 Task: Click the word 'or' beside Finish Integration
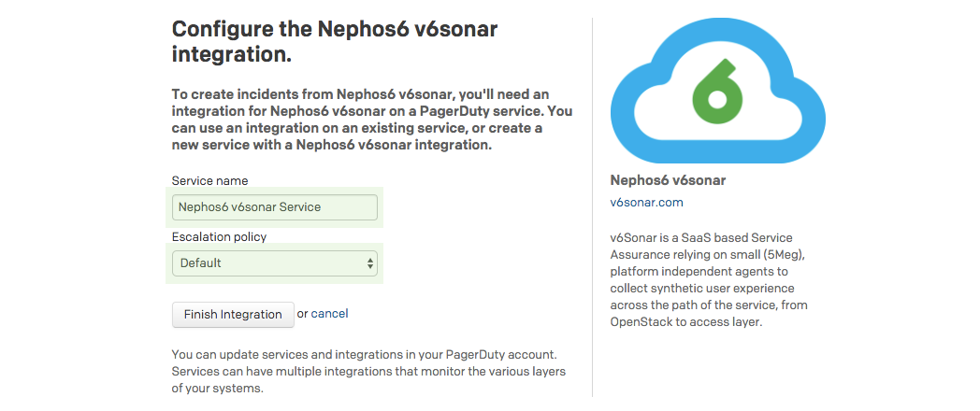(x=302, y=314)
